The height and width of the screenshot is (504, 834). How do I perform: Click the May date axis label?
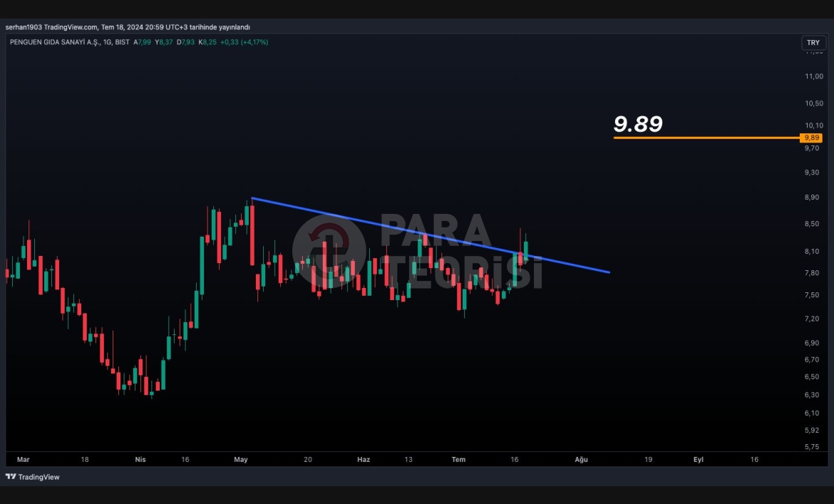tap(241, 459)
